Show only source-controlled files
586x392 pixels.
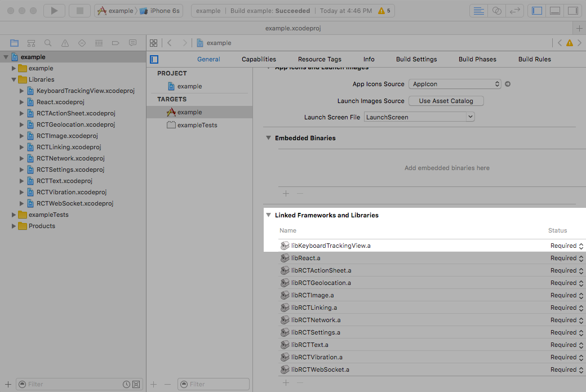[x=136, y=384]
